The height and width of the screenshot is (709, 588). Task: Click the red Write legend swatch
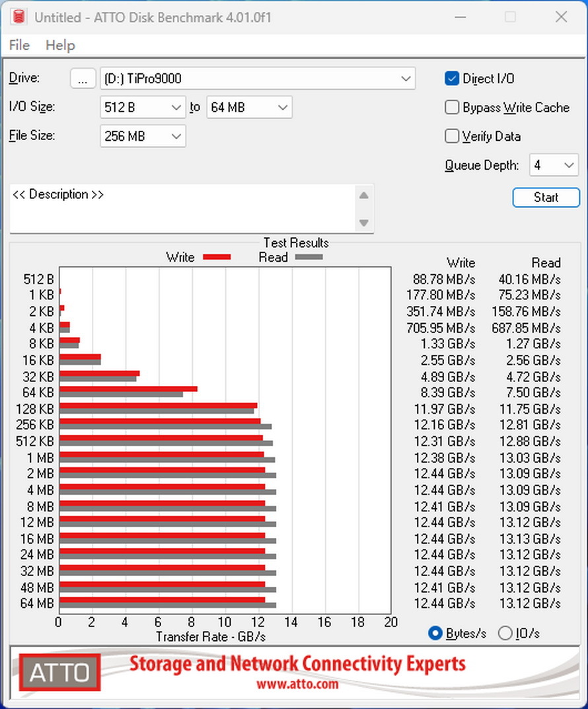point(217,257)
